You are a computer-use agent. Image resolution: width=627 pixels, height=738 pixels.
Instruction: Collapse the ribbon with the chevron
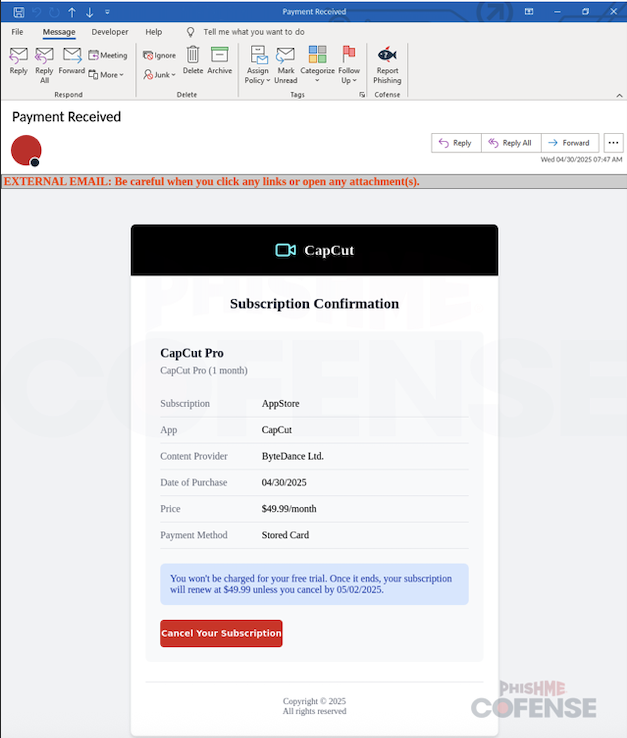(619, 96)
